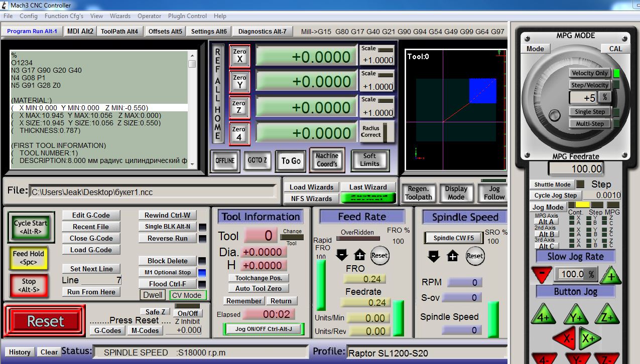Decrease slow jog rate with red minus
This screenshot has height=364, width=640.
(542, 274)
